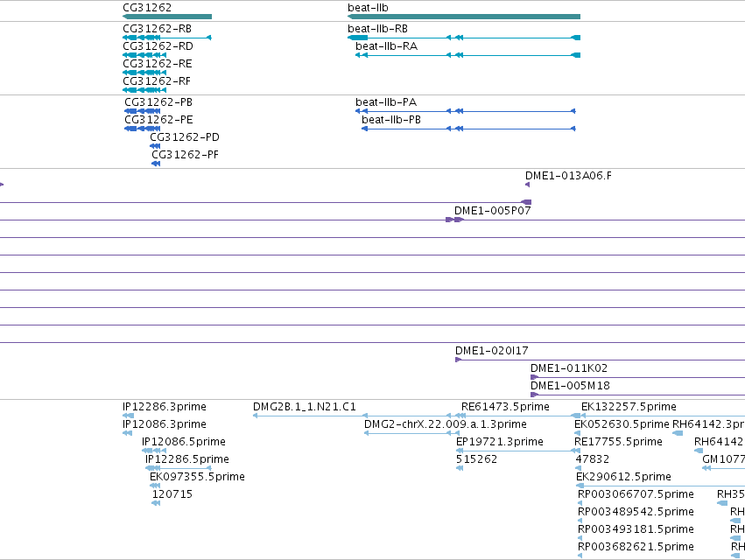Click the beat-IIb-RB transcript name
The image size is (745, 560).
point(377,29)
